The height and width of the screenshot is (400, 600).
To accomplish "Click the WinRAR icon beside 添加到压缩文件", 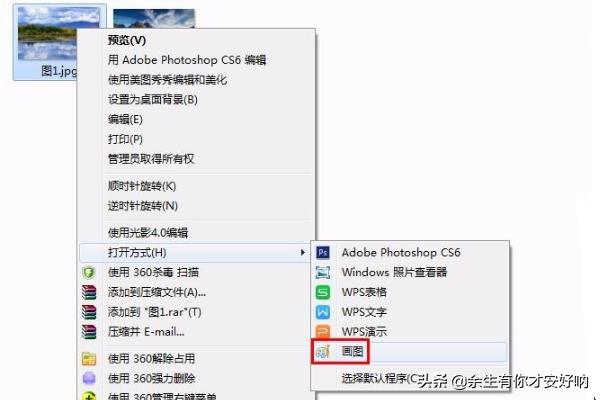I will coord(89,292).
